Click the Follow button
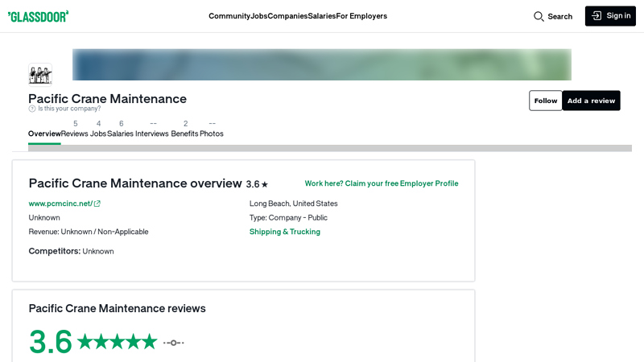644x362 pixels. 546,101
